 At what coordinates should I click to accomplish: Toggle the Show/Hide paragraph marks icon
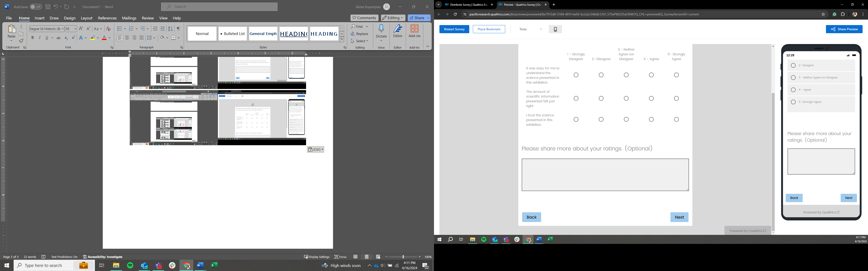(178, 29)
